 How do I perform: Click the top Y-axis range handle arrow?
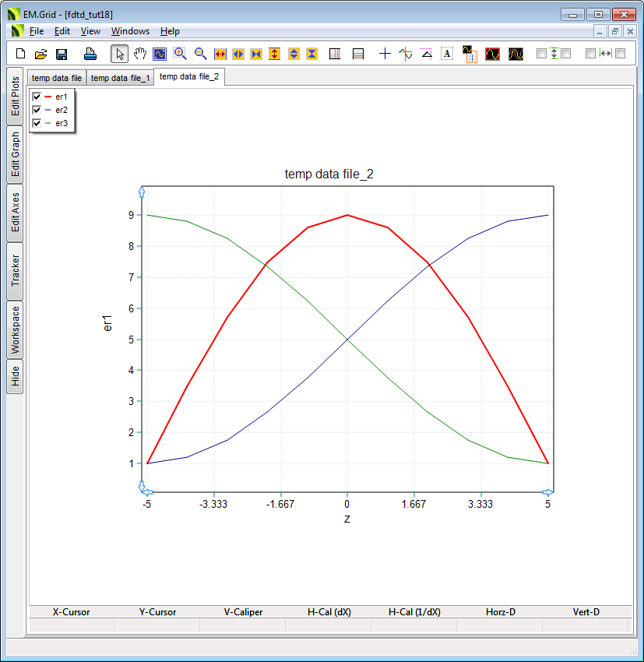[142, 191]
